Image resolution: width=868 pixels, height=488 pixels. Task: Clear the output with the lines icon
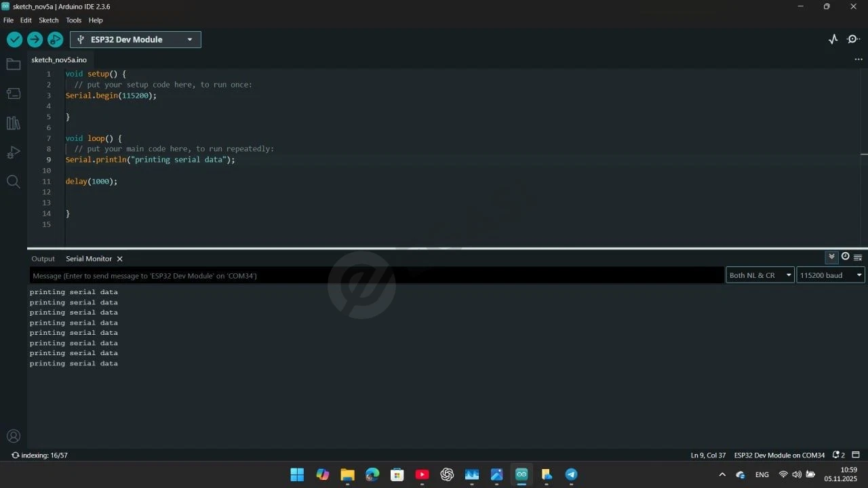tap(858, 257)
